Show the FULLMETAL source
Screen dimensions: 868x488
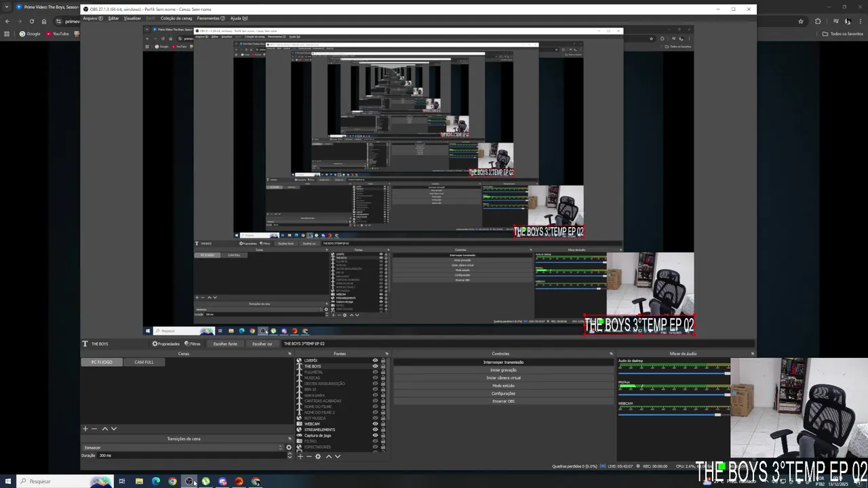coord(375,372)
